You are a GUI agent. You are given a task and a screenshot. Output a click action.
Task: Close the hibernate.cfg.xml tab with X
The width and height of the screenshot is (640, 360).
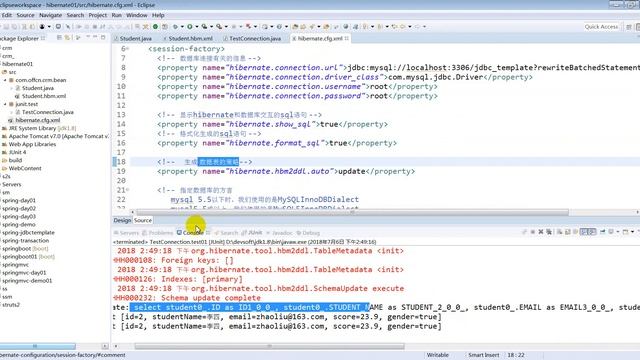347,38
